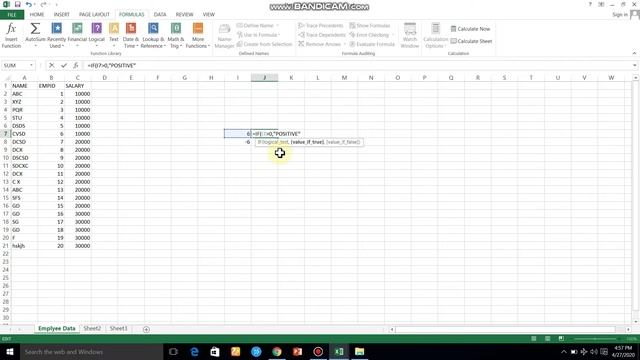This screenshot has width=640, height=360.
Task: Open AutoSum function
Action: (35, 35)
